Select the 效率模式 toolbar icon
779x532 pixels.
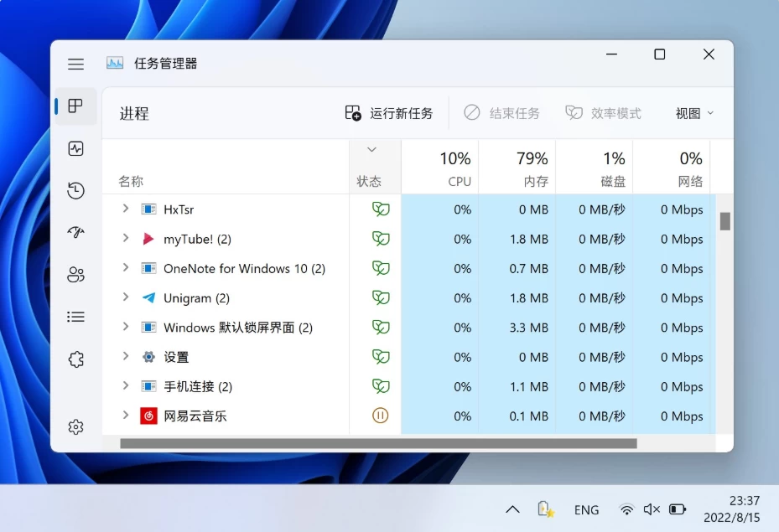[x=603, y=112]
